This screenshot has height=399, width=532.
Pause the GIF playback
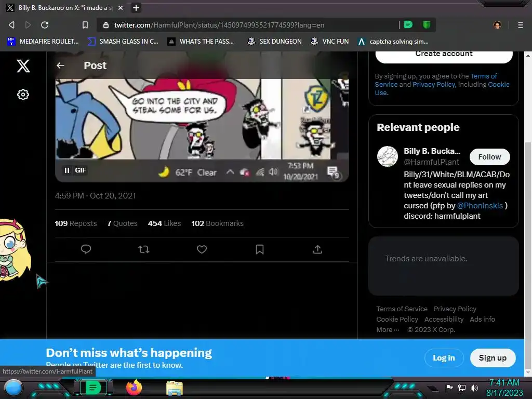click(67, 170)
